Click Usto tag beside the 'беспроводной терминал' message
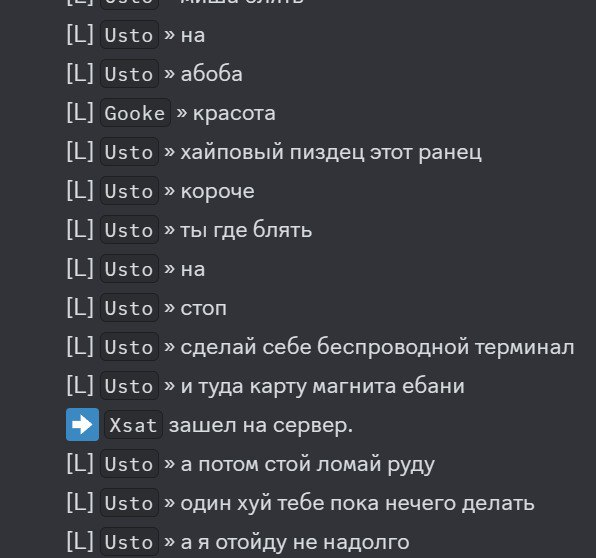The image size is (596, 558). tap(129, 347)
